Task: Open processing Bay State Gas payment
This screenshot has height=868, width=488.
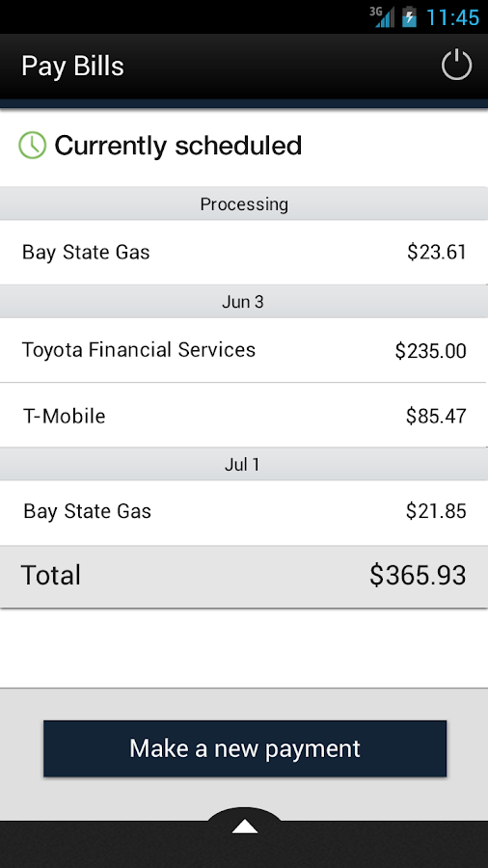Action: click(244, 253)
